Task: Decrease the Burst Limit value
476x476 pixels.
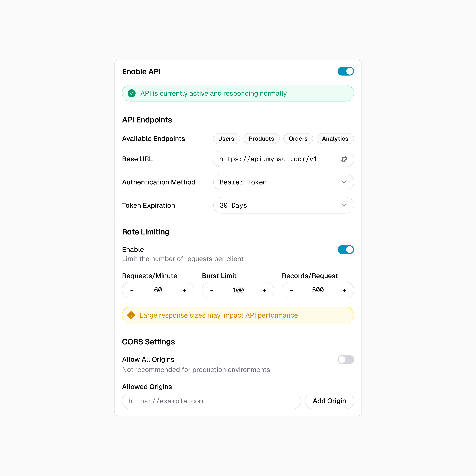Action: coord(211,290)
